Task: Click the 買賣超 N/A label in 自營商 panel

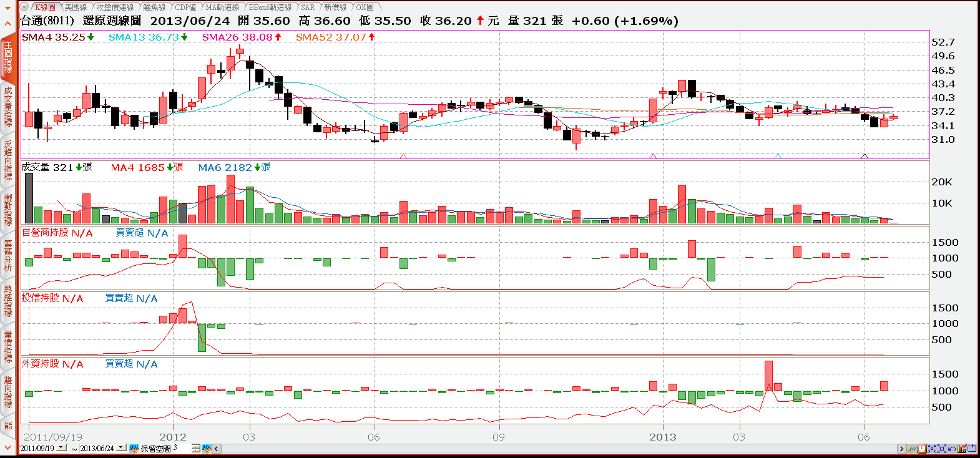Action: (x=142, y=233)
